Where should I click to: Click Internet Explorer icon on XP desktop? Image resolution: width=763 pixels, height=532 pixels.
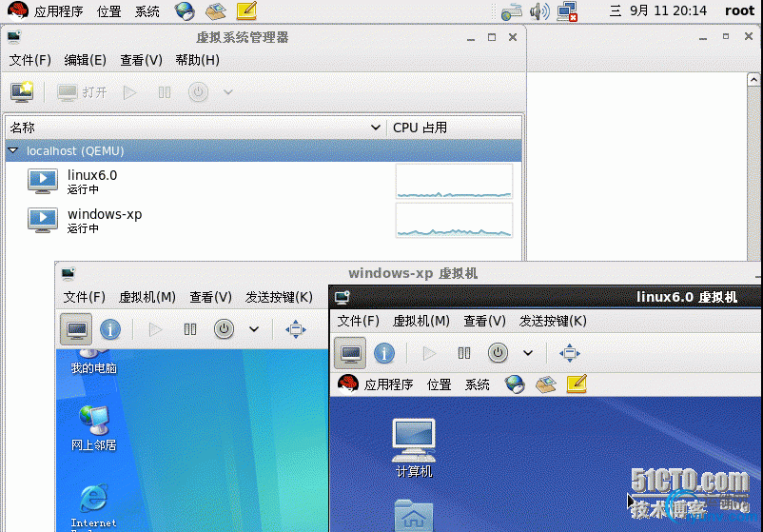coord(93,506)
